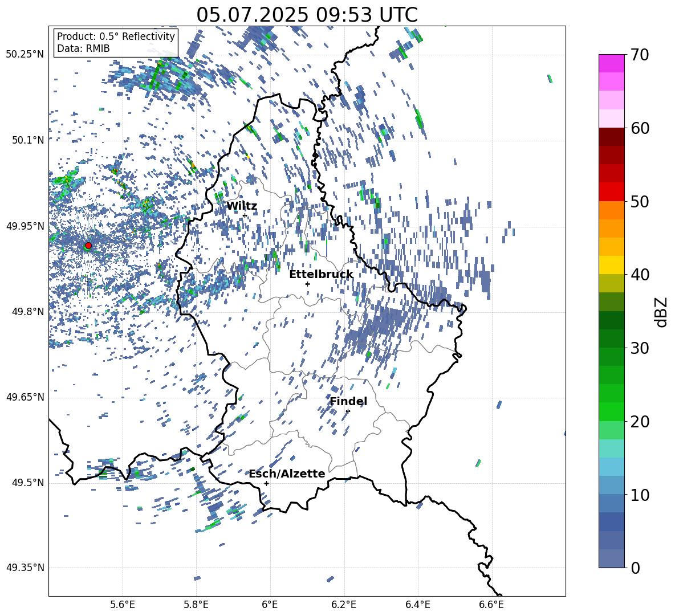Image resolution: width=675 pixels, height=616 pixels.
Task: Click the 49.65°N latitude label
Action: point(25,397)
